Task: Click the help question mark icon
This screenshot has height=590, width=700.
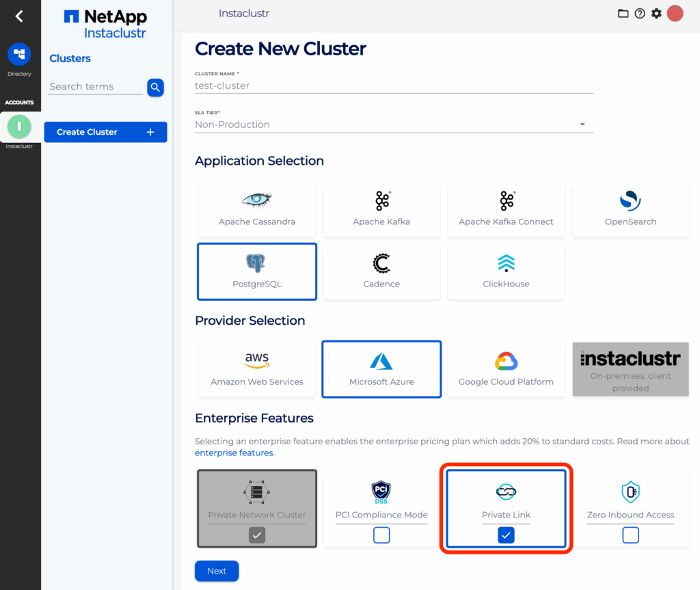Action: coord(639,13)
